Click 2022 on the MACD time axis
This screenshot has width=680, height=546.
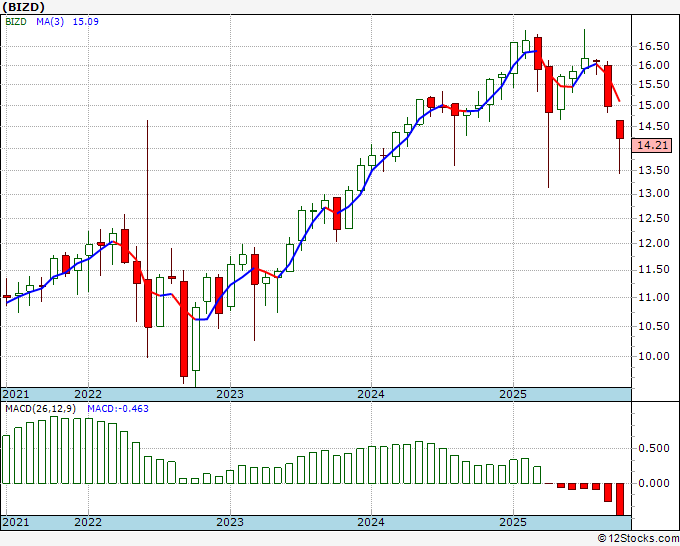click(x=88, y=522)
